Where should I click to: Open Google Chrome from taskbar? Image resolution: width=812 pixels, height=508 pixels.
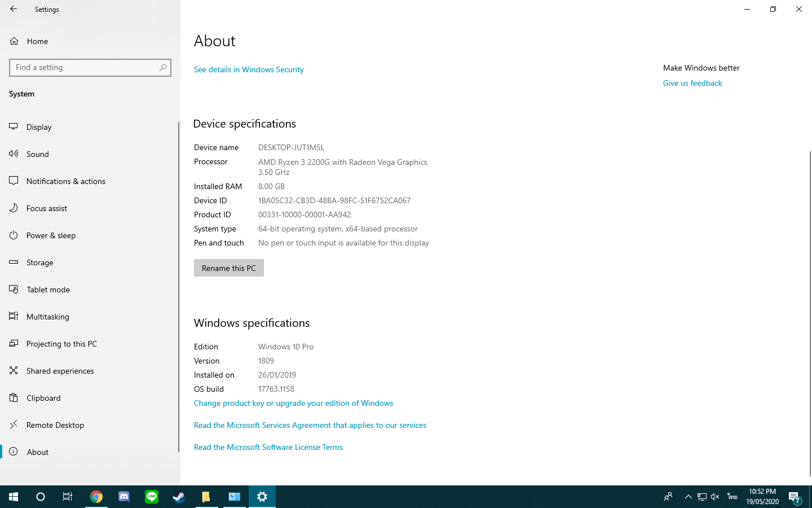(96, 497)
